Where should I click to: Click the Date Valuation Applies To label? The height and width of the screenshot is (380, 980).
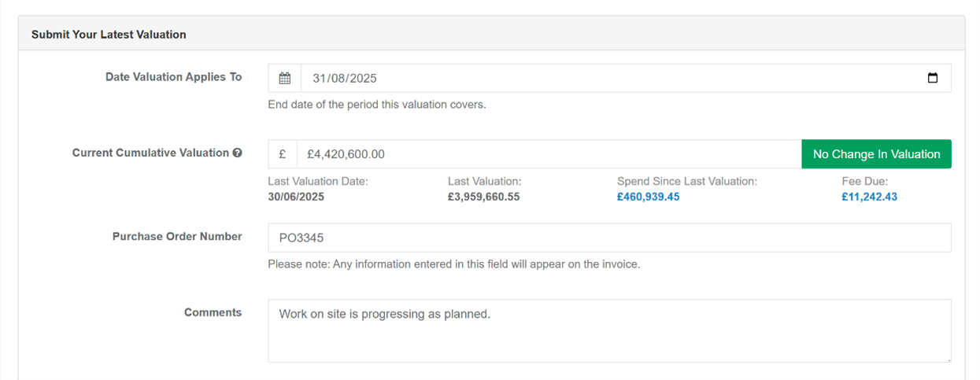coord(173,77)
